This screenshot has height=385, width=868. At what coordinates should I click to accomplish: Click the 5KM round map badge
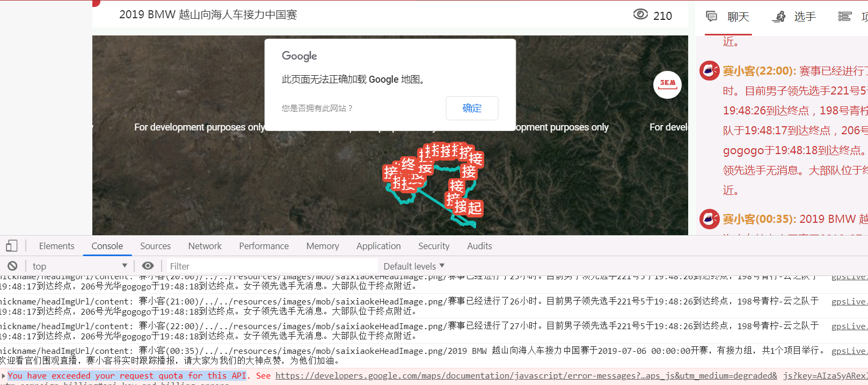667,85
